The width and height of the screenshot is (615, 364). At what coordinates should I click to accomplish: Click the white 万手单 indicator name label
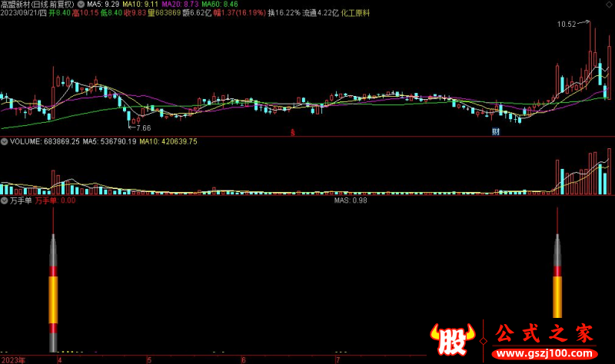point(21,200)
